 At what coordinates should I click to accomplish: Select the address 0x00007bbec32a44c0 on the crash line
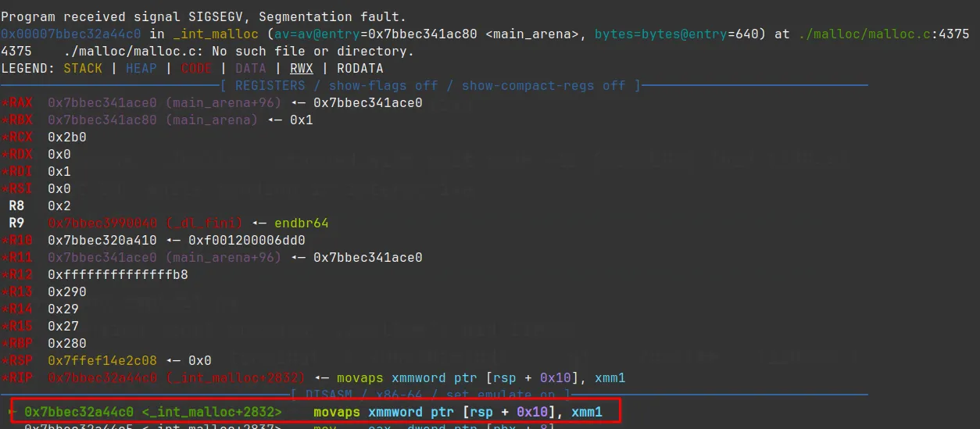pos(71,34)
